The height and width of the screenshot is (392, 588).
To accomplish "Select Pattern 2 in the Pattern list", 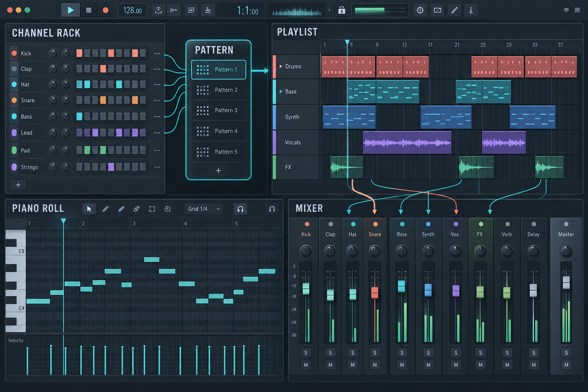I will [219, 90].
